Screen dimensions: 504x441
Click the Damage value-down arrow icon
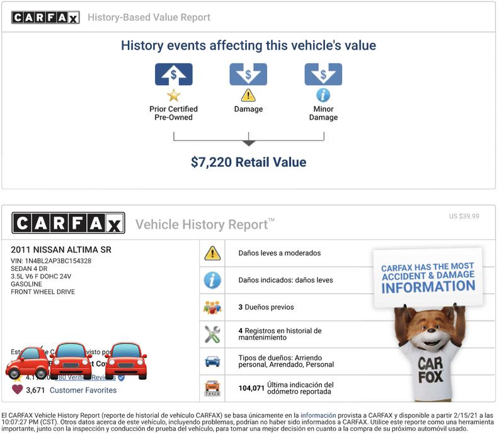click(248, 74)
